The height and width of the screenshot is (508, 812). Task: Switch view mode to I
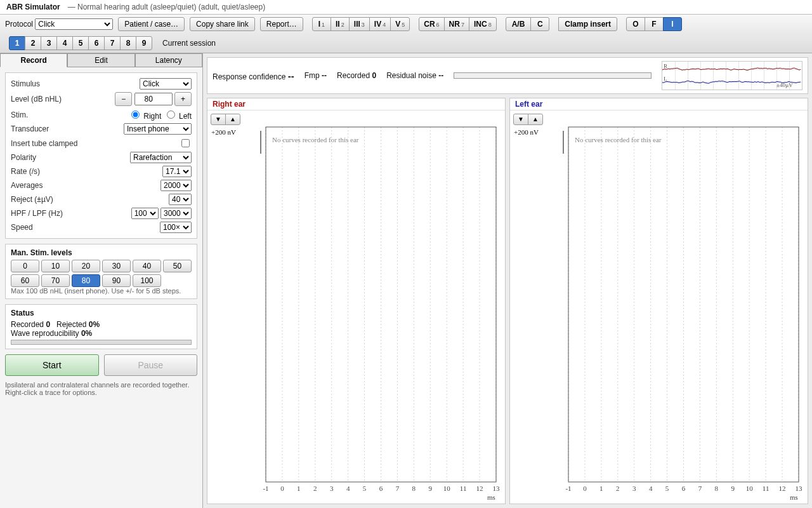pyautogui.click(x=672, y=24)
